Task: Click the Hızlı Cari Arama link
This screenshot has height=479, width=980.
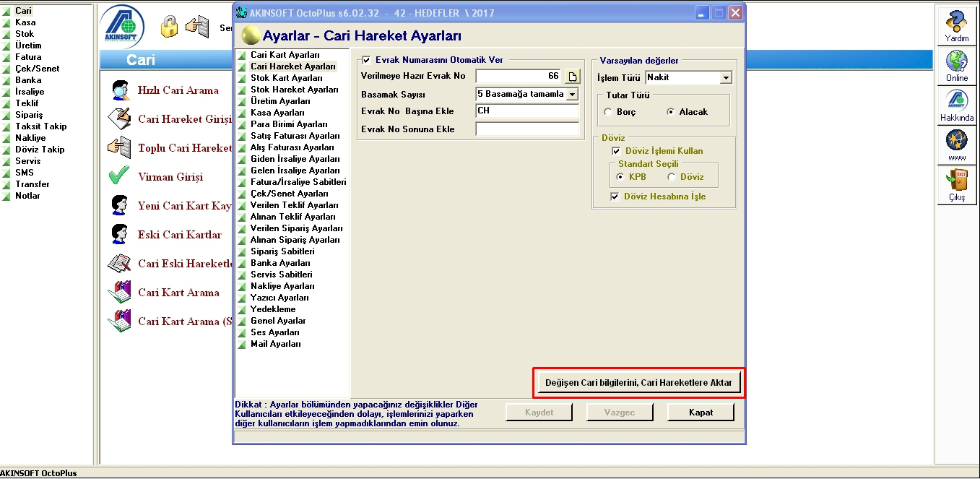Action: pos(178,90)
